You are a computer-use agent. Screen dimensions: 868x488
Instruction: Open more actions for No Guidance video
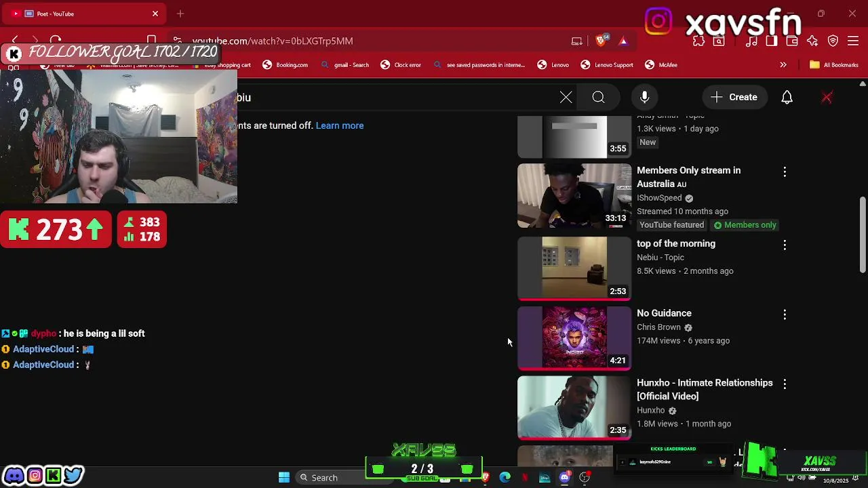point(785,314)
